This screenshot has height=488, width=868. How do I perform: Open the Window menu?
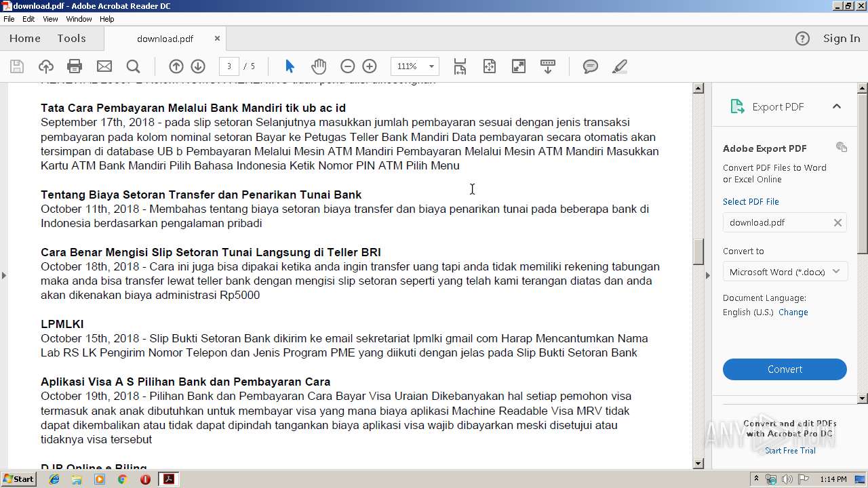tap(79, 19)
